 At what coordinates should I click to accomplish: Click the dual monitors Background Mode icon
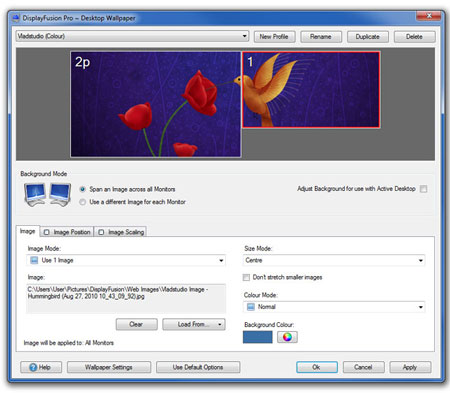47,195
